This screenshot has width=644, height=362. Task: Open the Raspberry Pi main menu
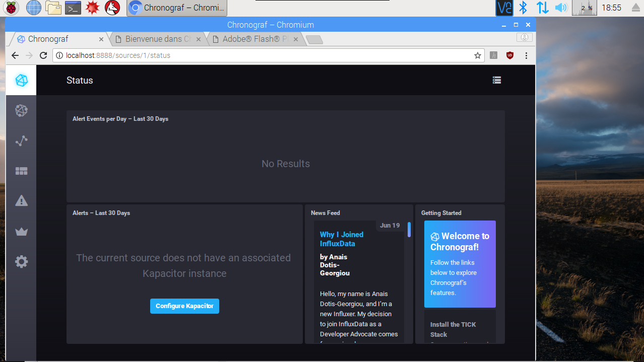tap(11, 8)
